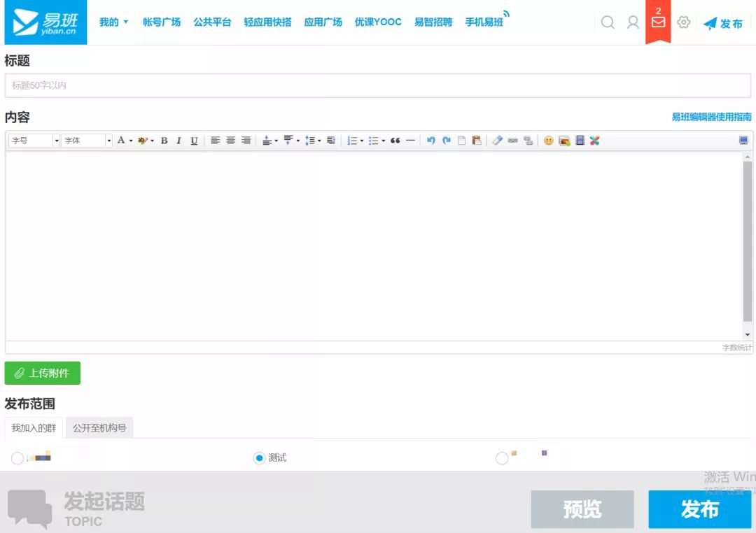756x533 pixels.
Task: Open the search magnifier in header
Action: pyautogui.click(x=608, y=22)
